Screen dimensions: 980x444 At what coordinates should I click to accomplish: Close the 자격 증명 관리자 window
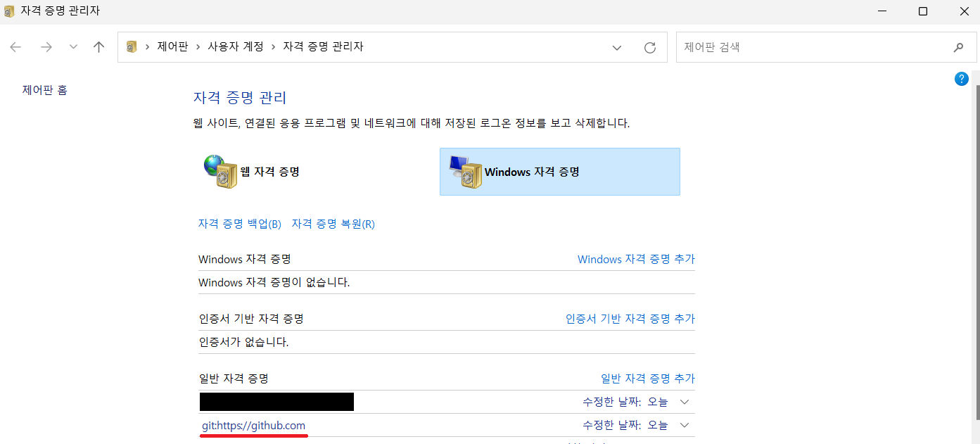click(964, 11)
